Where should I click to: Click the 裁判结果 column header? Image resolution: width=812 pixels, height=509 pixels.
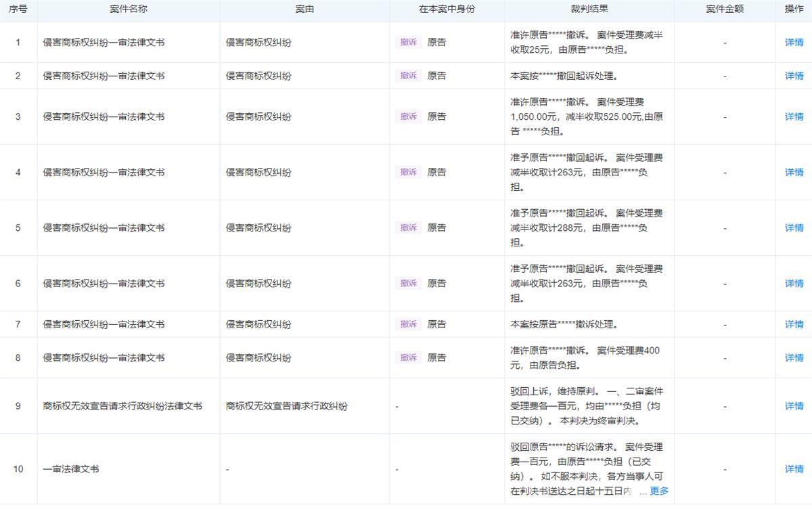click(589, 9)
